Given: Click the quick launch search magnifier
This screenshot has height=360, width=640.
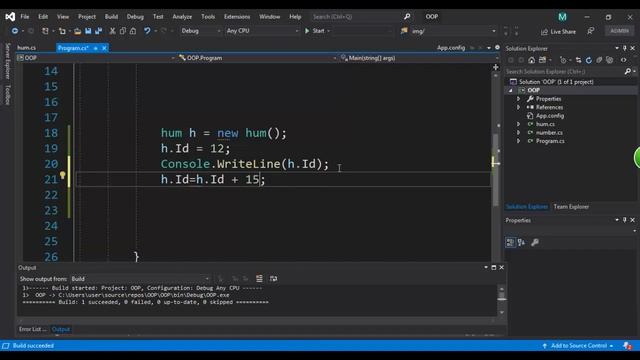Looking at the screenshot, I should [407, 16].
